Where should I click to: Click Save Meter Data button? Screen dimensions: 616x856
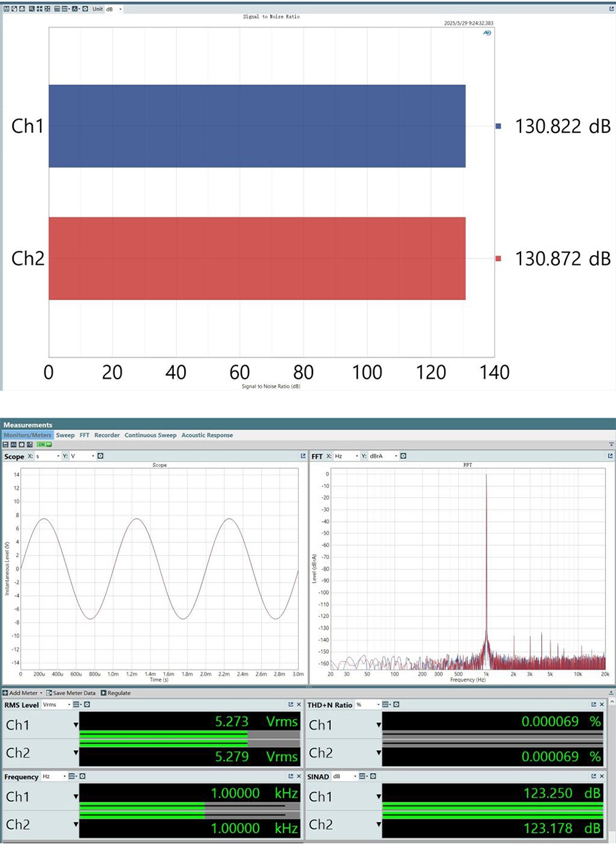[x=71, y=693]
